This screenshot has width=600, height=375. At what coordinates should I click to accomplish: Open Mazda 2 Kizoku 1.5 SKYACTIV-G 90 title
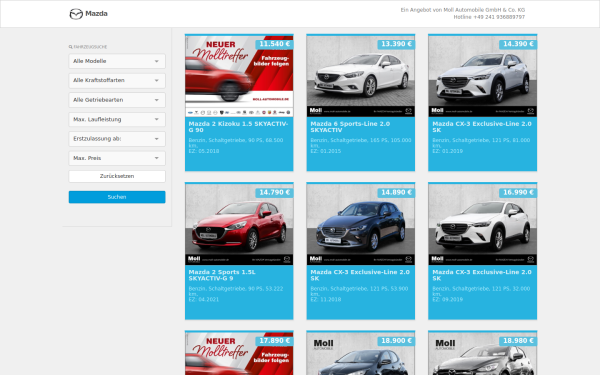(238, 127)
